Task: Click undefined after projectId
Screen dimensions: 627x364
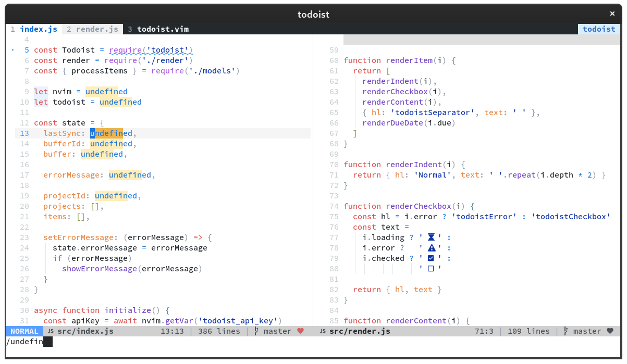Action: click(116, 196)
